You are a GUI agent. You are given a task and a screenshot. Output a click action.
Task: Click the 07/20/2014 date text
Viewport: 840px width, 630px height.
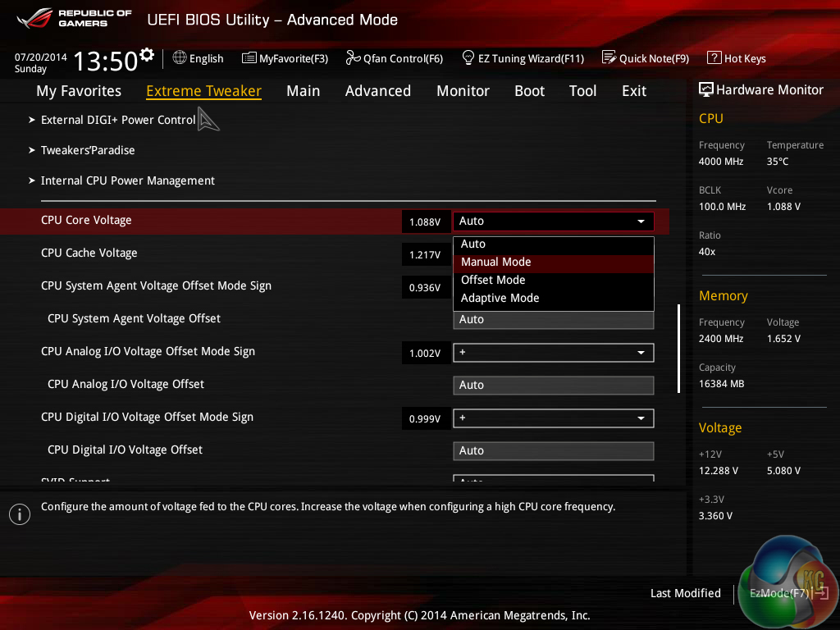pyautogui.click(x=41, y=57)
